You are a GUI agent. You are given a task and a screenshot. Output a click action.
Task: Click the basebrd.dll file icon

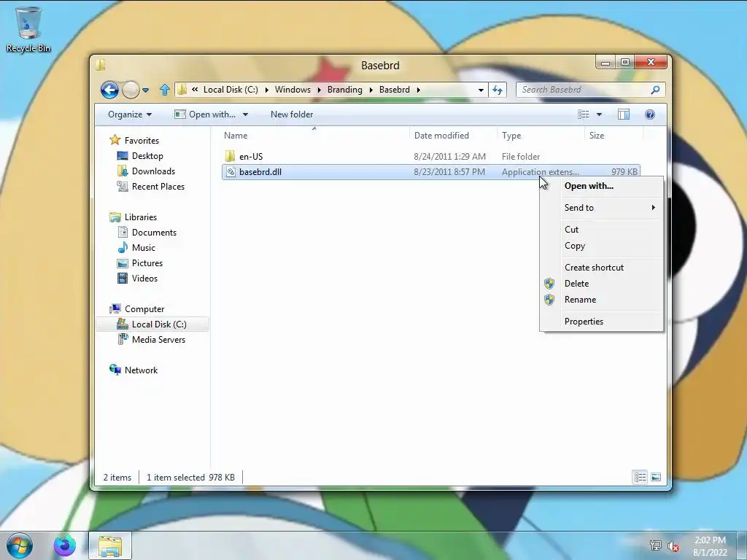click(231, 172)
